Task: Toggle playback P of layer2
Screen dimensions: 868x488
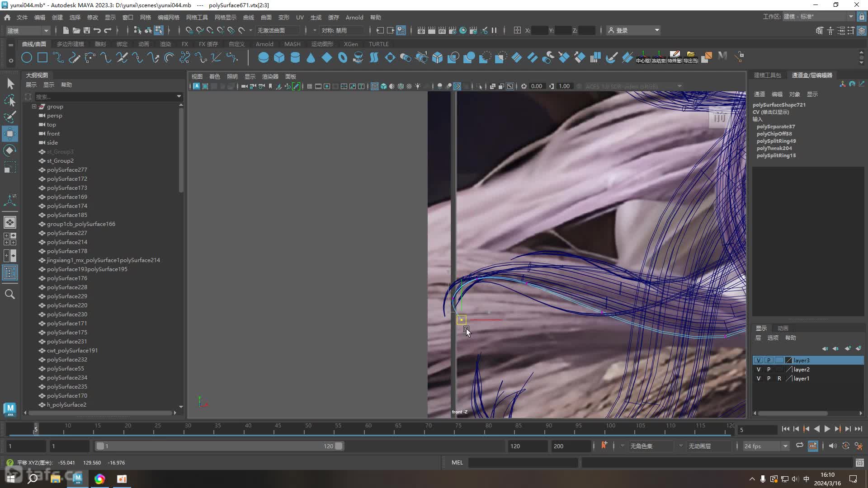Action: (769, 369)
